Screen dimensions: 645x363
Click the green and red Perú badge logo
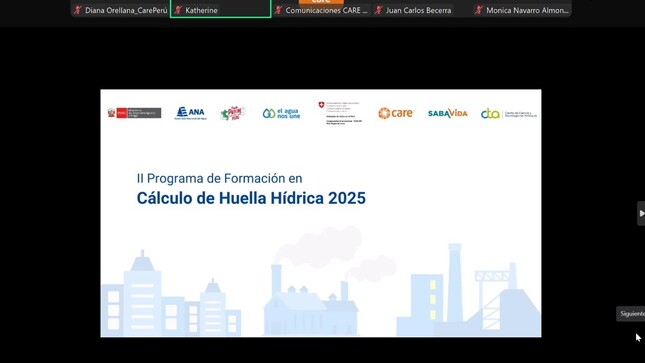232,113
